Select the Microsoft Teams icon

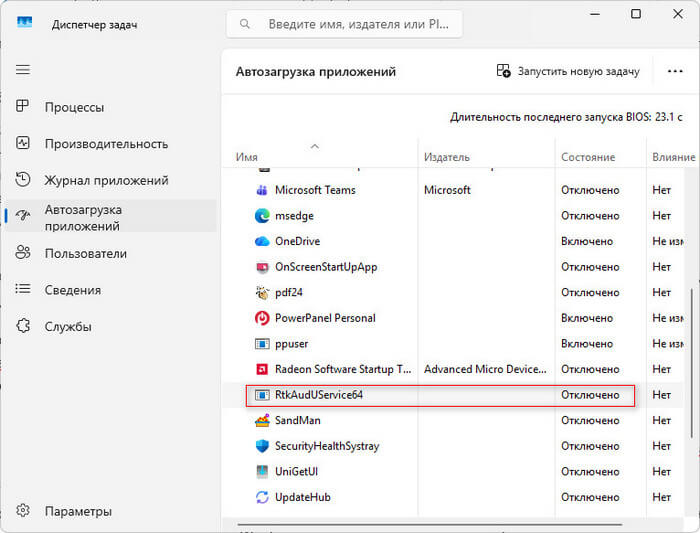tap(262, 190)
